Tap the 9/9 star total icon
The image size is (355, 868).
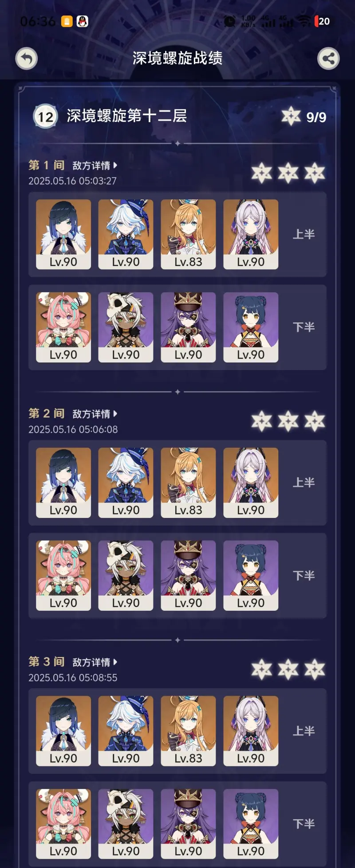[291, 116]
